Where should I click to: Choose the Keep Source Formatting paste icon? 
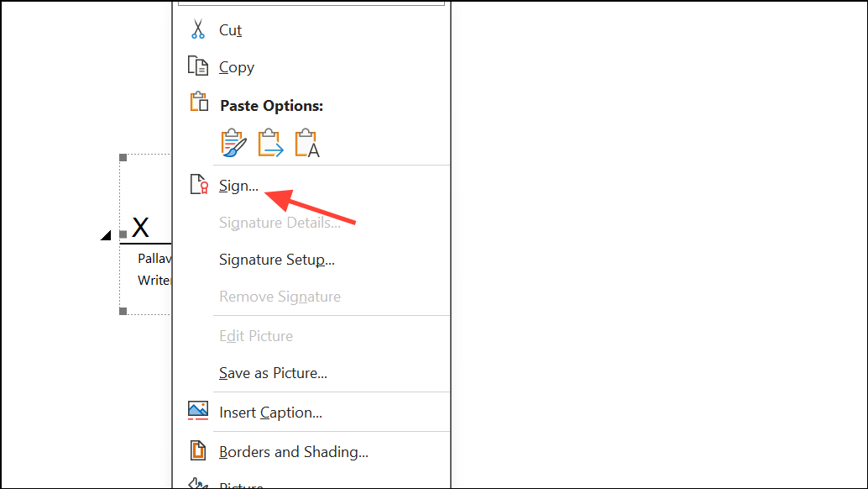(233, 142)
